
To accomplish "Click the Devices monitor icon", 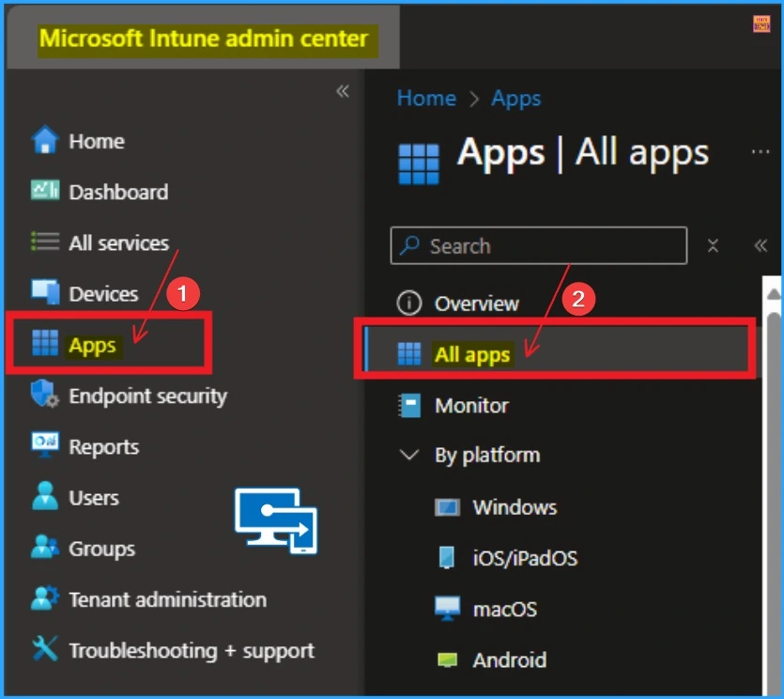I will (x=45, y=291).
